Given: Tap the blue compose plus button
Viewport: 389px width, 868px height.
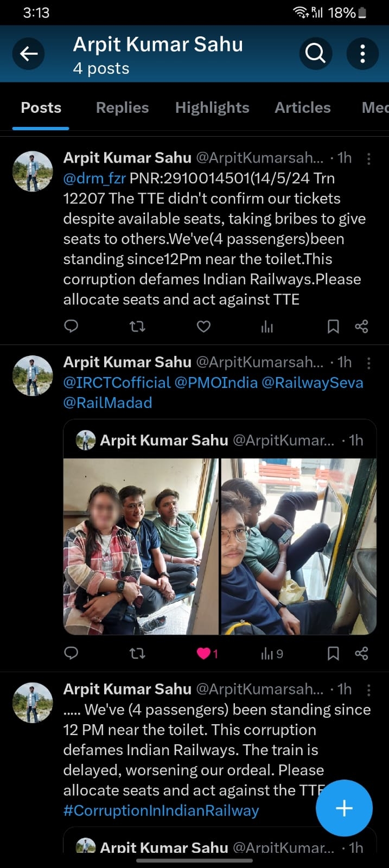Looking at the screenshot, I should coord(344,808).
